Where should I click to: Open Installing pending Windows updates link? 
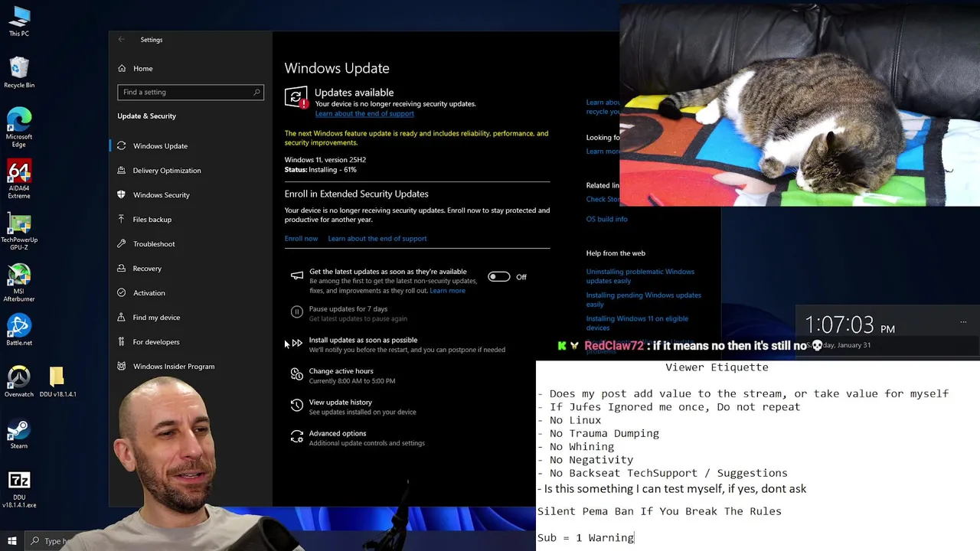point(643,299)
